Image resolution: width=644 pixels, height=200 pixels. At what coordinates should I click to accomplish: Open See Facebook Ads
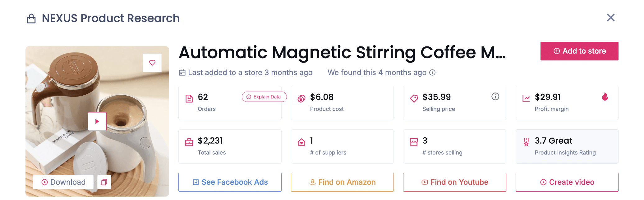coord(230,182)
